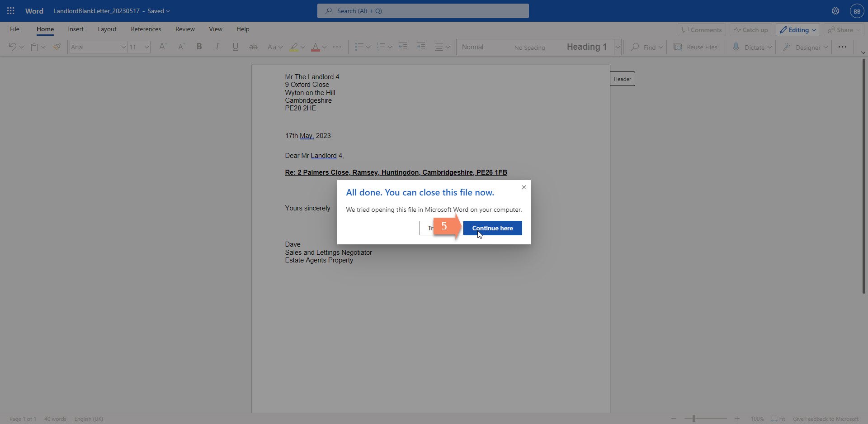This screenshot has width=868, height=424.
Task: Close the All done dialog
Action: click(524, 187)
